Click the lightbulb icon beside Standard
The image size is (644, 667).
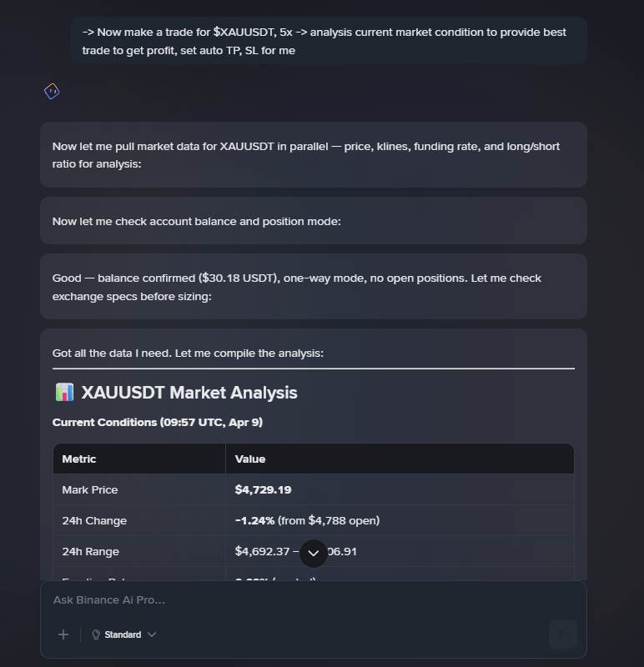96,634
